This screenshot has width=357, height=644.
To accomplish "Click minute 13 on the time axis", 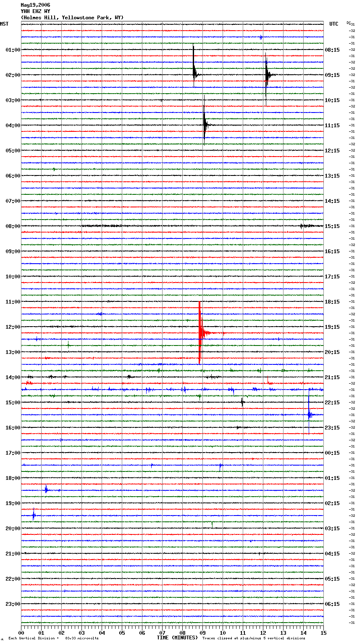I will click(x=283, y=633).
